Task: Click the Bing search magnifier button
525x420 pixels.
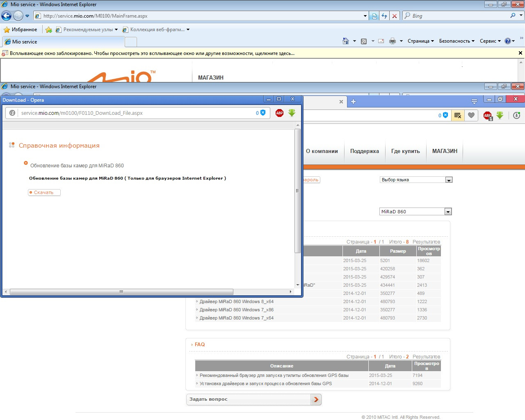Action: 513,16
